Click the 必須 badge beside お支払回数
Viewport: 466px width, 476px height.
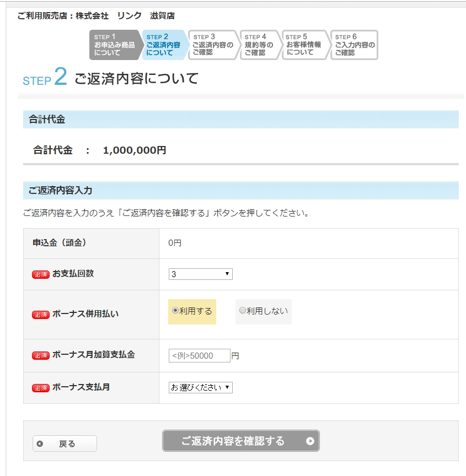(41, 274)
